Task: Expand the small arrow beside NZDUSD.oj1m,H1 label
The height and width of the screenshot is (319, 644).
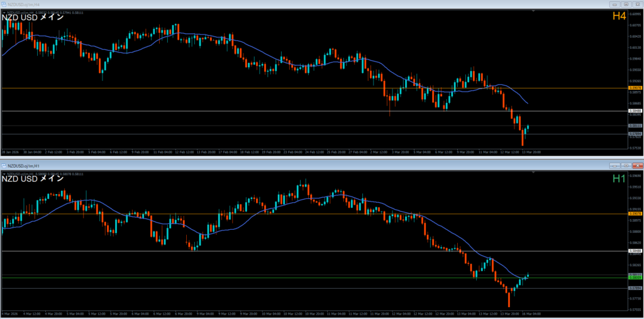Action: coord(3,173)
